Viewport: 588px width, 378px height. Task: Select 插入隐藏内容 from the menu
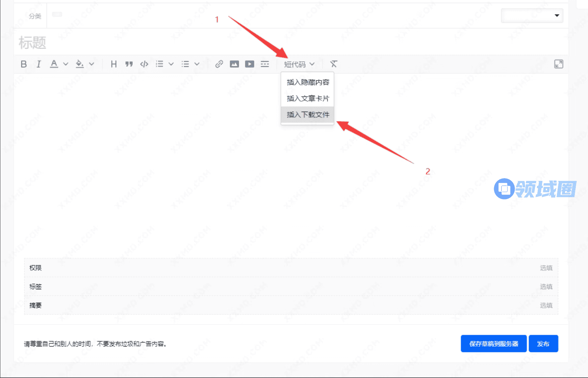308,82
